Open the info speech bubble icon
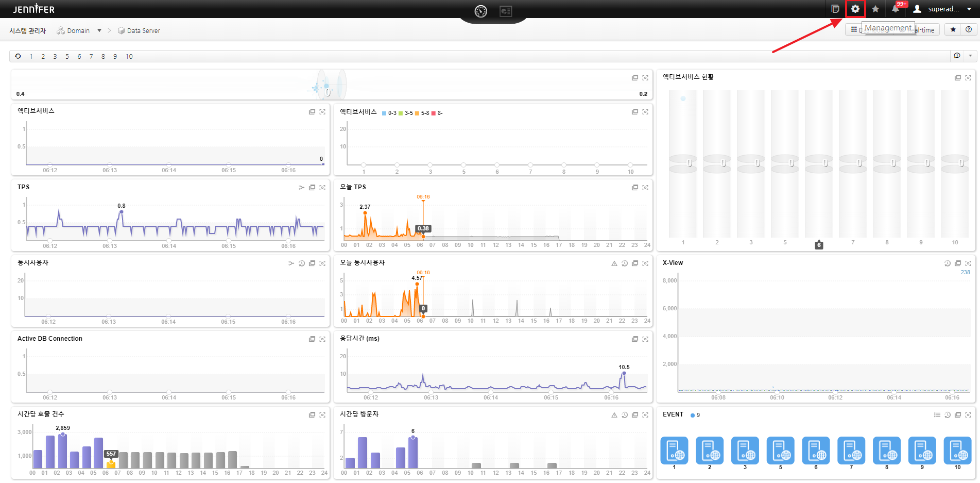The width and height of the screenshot is (980, 483). click(x=957, y=56)
